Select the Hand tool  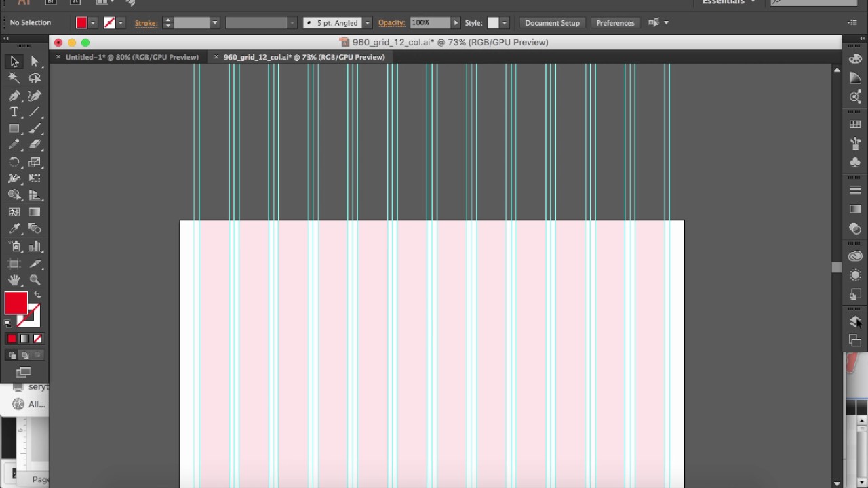14,280
